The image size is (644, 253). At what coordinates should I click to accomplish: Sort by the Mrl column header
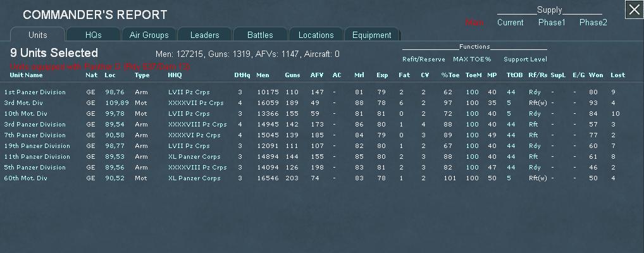tap(359, 75)
